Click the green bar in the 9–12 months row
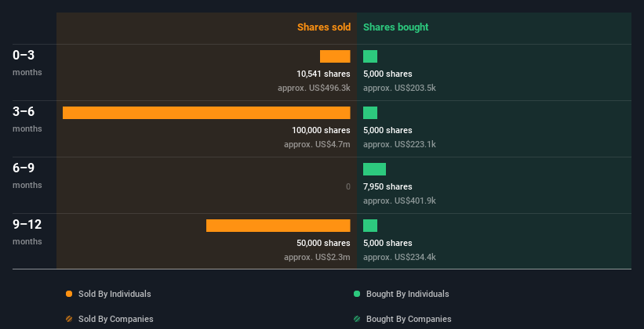644x329 pixels. pos(370,226)
